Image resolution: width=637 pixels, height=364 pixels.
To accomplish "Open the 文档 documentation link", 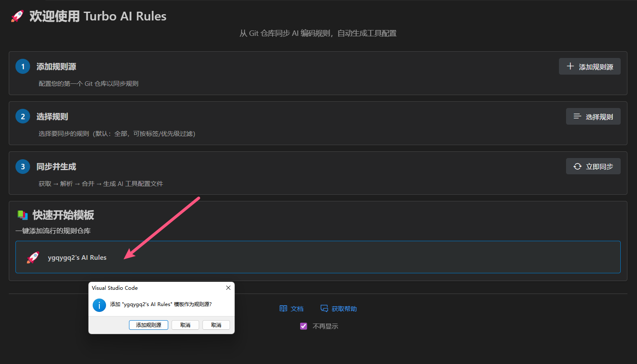I will click(297, 309).
